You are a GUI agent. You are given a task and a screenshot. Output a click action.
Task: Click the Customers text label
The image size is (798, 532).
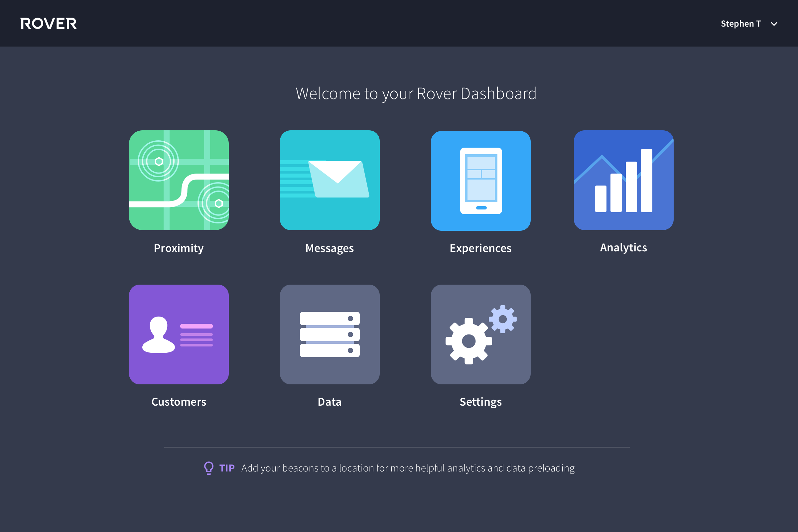pyautogui.click(x=179, y=402)
